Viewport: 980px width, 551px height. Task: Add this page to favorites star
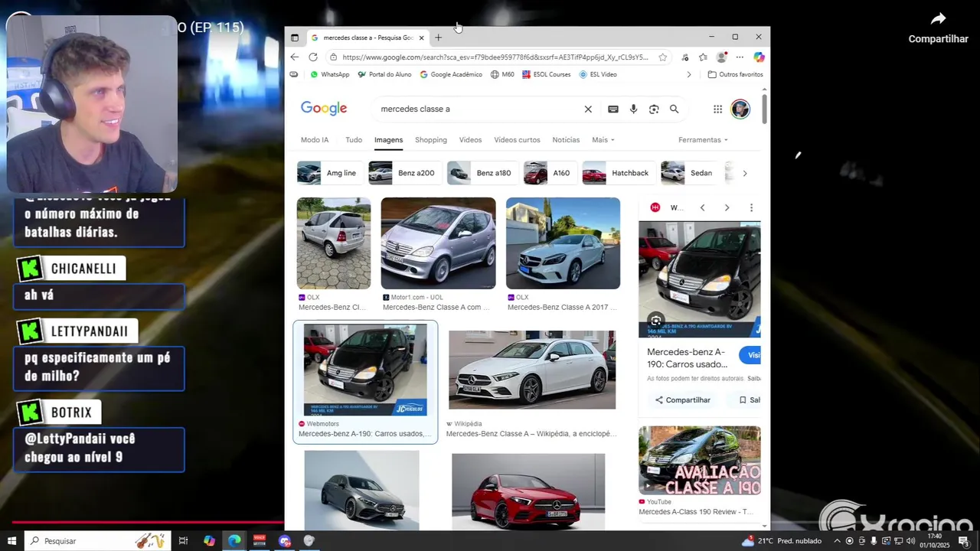pos(663,57)
